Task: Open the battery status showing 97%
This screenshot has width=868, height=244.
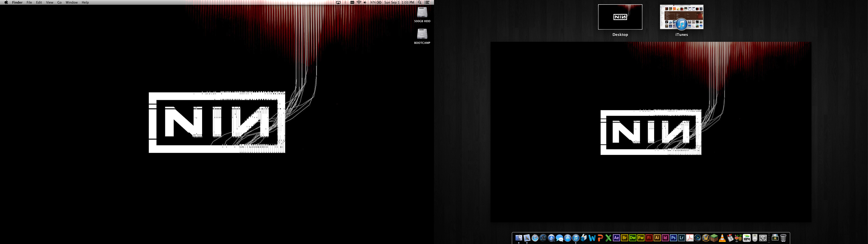Action: pos(376,2)
